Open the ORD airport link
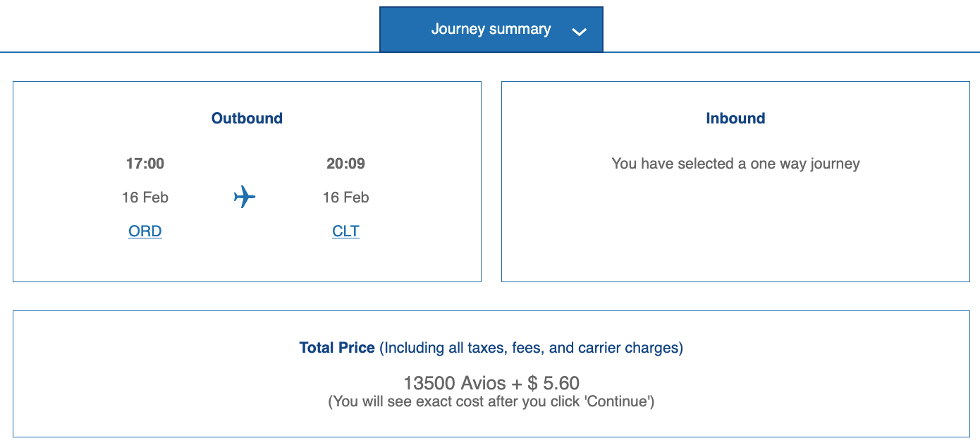 [145, 231]
